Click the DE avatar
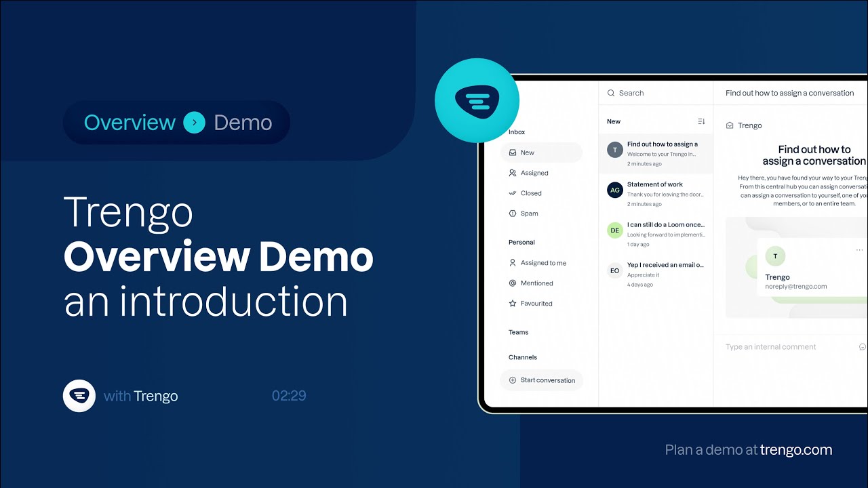868x488 pixels. click(615, 230)
